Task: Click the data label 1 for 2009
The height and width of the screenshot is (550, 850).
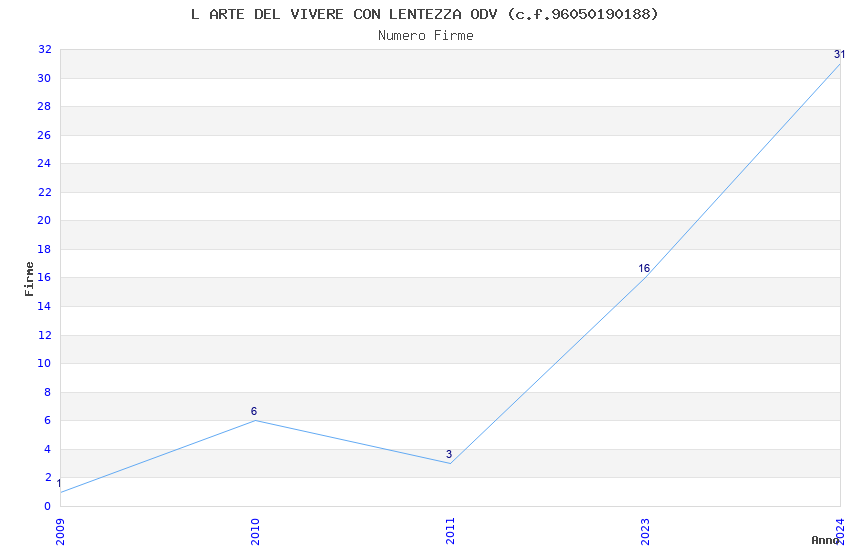Action: coord(59,483)
